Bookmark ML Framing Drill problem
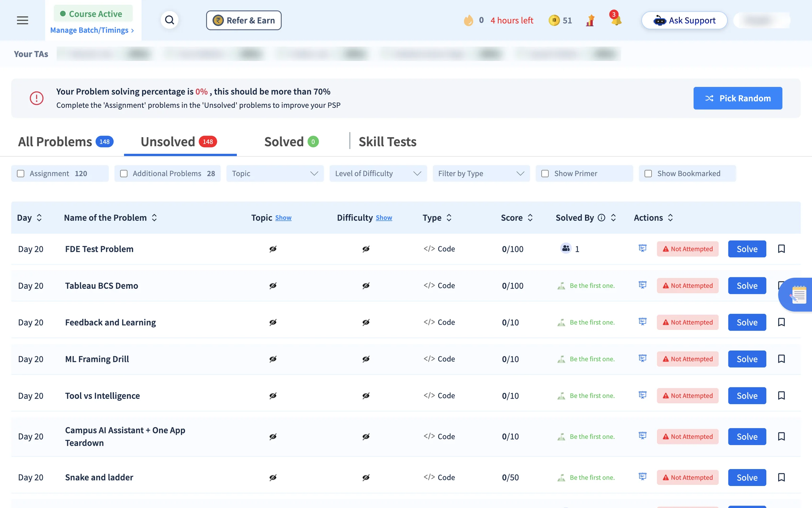This screenshot has height=508, width=812. click(781, 359)
